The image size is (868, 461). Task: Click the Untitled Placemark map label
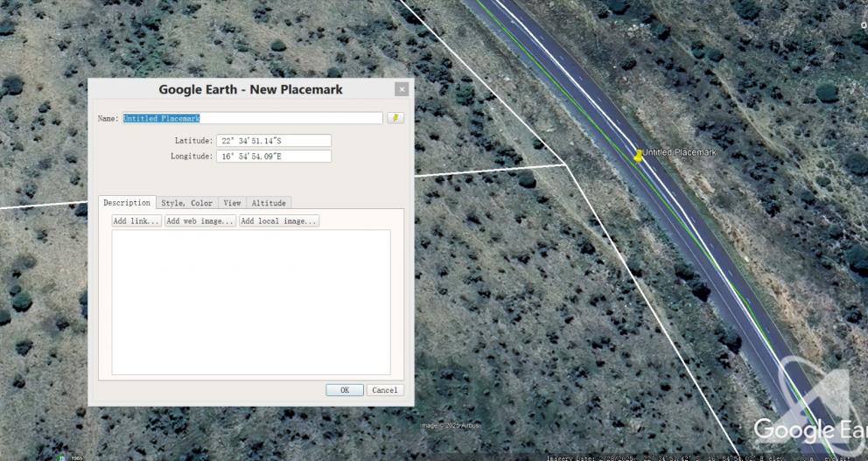click(x=679, y=152)
